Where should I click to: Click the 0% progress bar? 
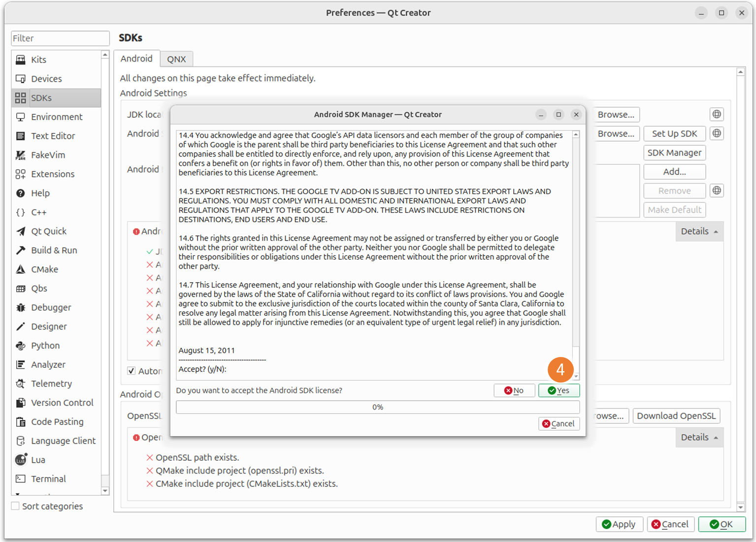coord(378,407)
